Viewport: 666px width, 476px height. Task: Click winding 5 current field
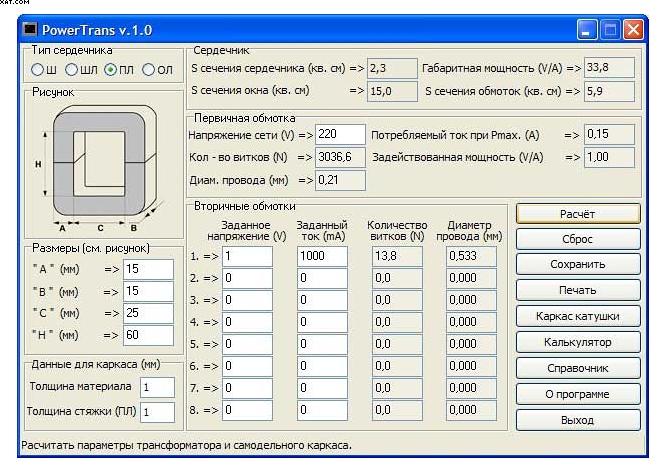(x=322, y=344)
